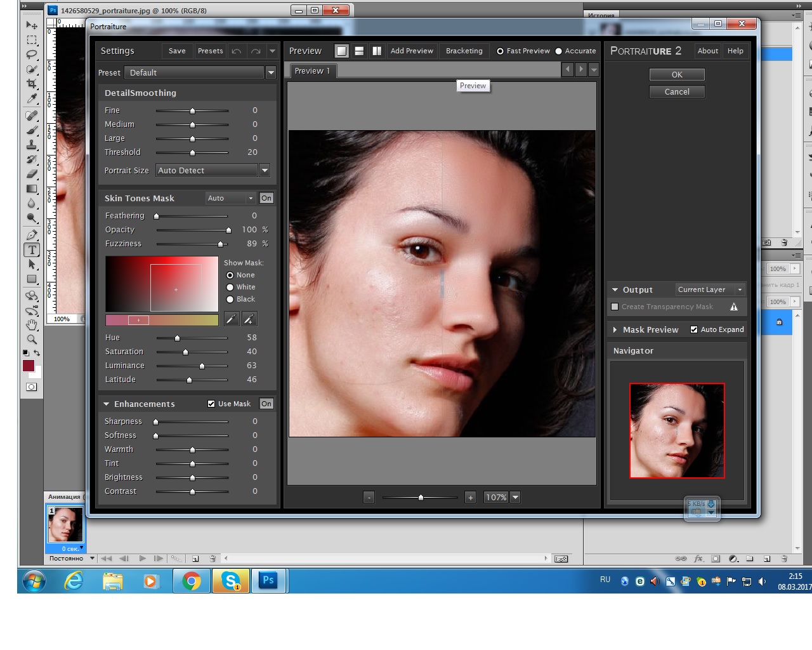
Task: Open the Presets menu
Action: [x=210, y=51]
